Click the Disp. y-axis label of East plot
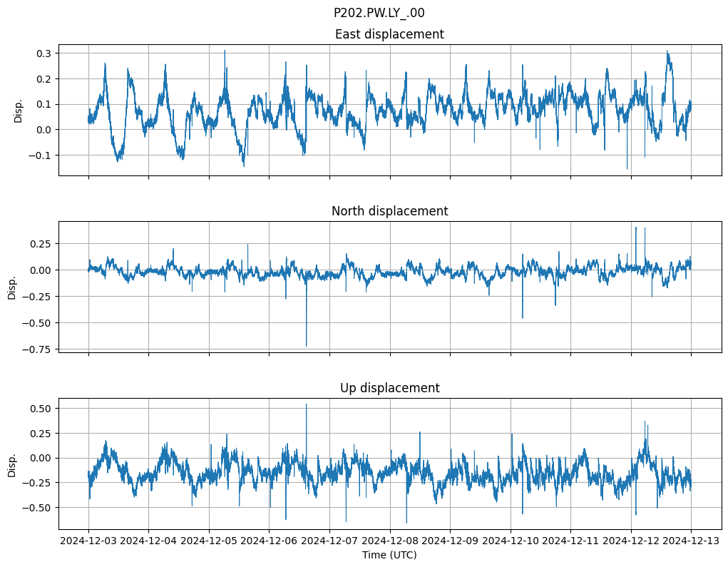728x567 pixels. pos(19,111)
